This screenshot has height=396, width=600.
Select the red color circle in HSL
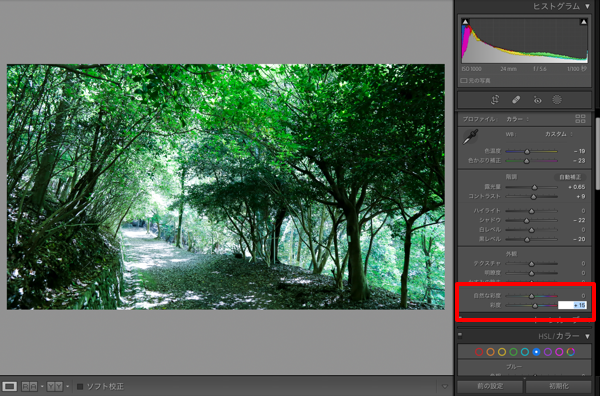pyautogui.click(x=479, y=352)
